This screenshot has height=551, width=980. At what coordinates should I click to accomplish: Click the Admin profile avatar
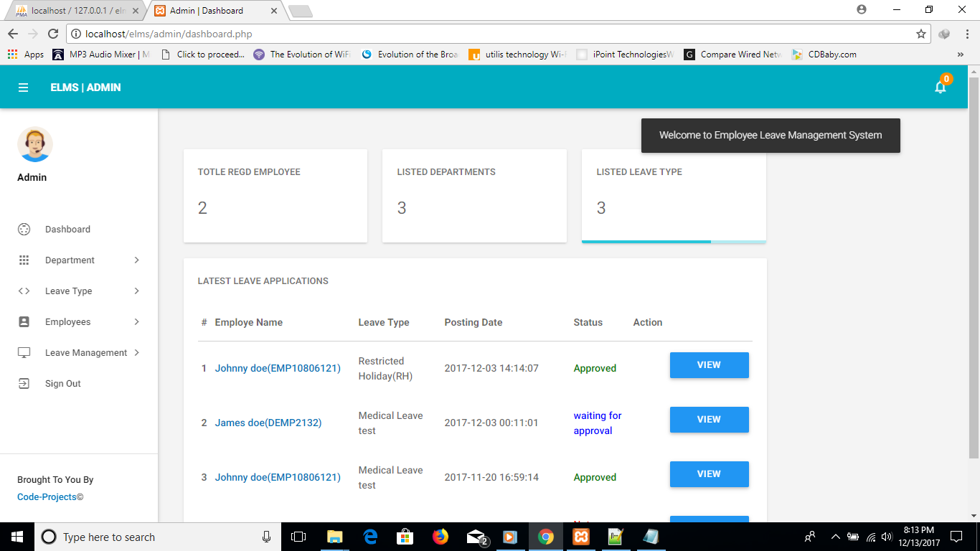35,143
